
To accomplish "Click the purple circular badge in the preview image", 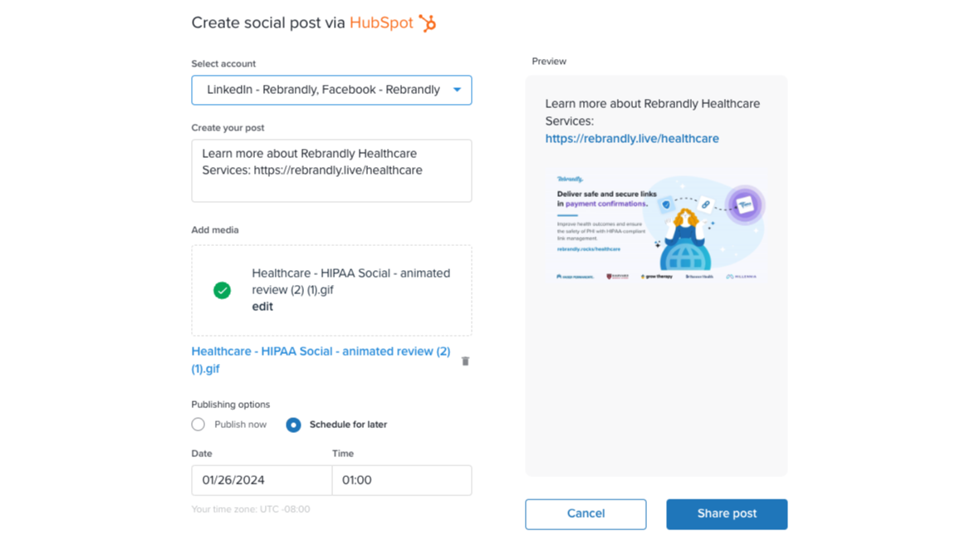I will (x=744, y=204).
